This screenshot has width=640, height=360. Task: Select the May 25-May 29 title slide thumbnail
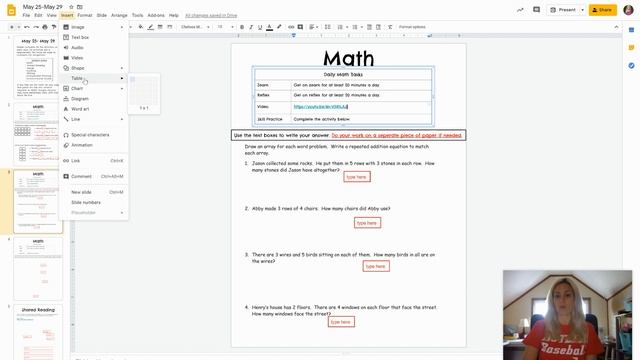(38, 67)
